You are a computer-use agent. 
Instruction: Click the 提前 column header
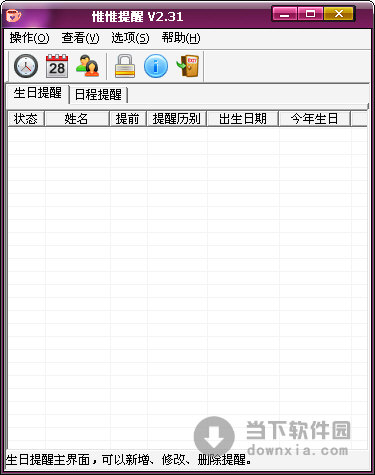(128, 119)
